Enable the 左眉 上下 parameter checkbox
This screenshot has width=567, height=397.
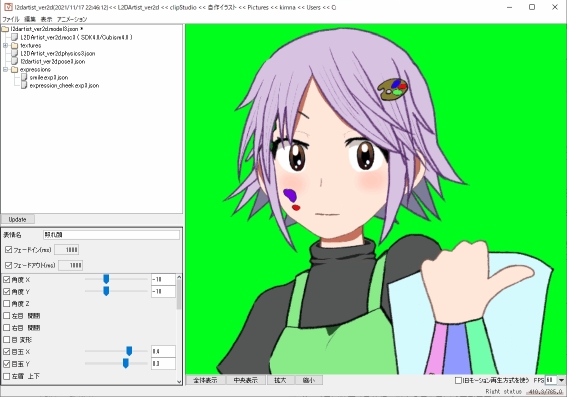[7, 376]
